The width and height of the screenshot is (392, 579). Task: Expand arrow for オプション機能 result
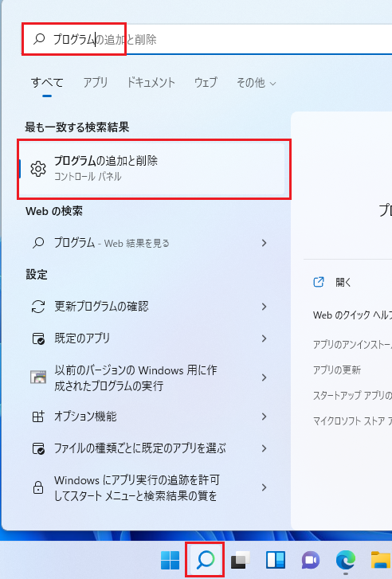pyautogui.click(x=264, y=417)
